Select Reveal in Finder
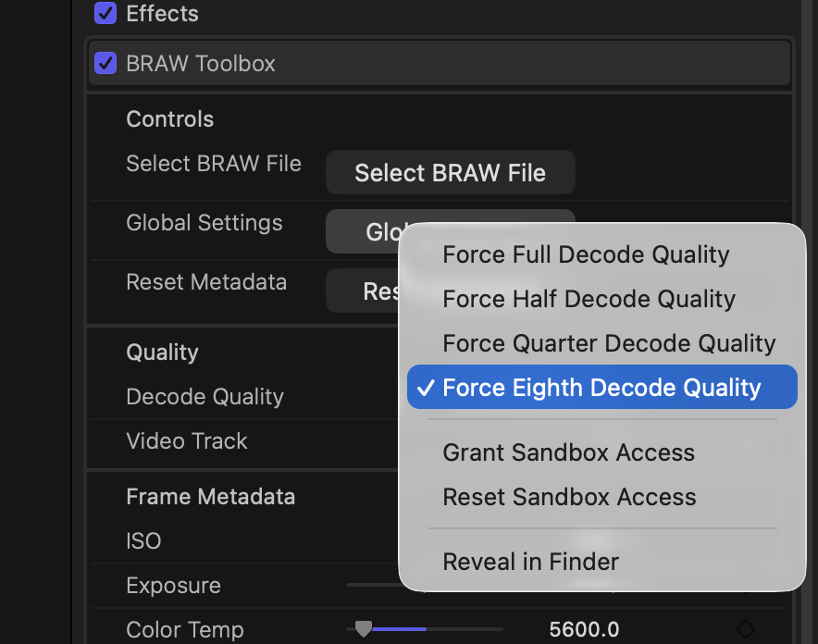818x644 pixels. pos(530,561)
